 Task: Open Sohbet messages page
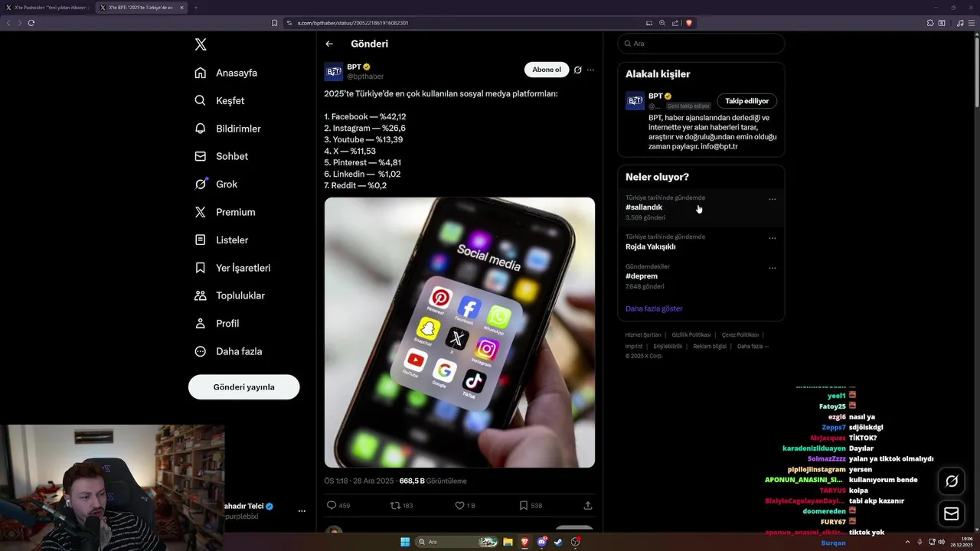(221, 156)
